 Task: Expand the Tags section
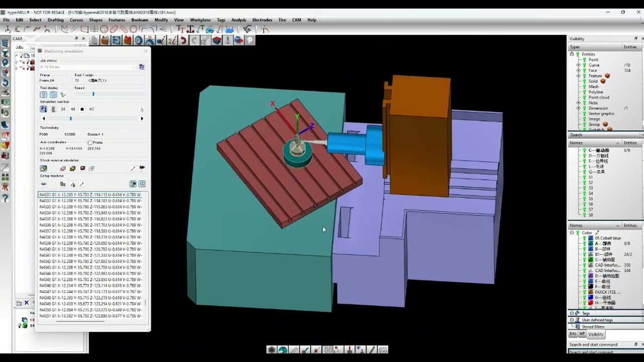572,313
